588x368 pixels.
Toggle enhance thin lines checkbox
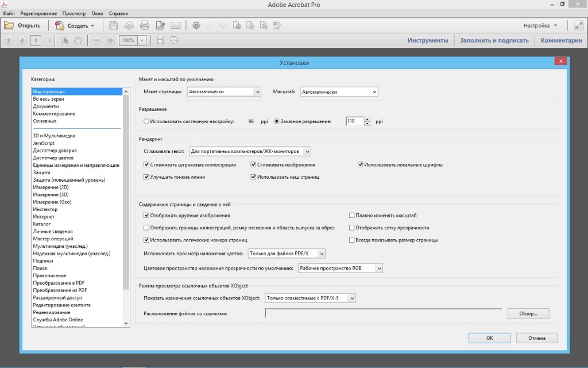point(146,177)
